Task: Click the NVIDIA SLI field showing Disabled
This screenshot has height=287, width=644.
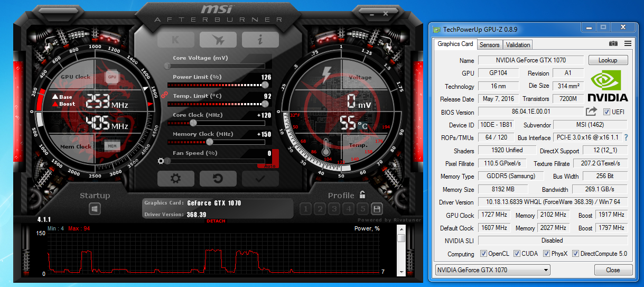Action: coord(553,240)
